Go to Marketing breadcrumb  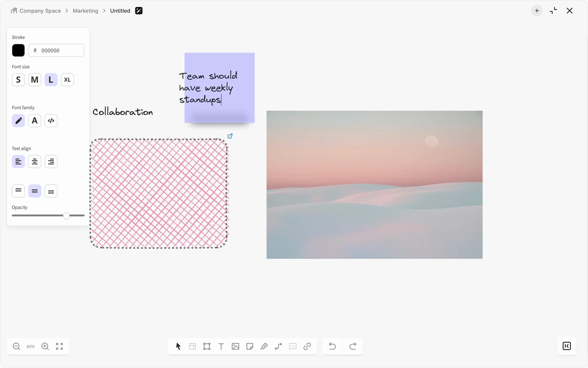pyautogui.click(x=85, y=11)
